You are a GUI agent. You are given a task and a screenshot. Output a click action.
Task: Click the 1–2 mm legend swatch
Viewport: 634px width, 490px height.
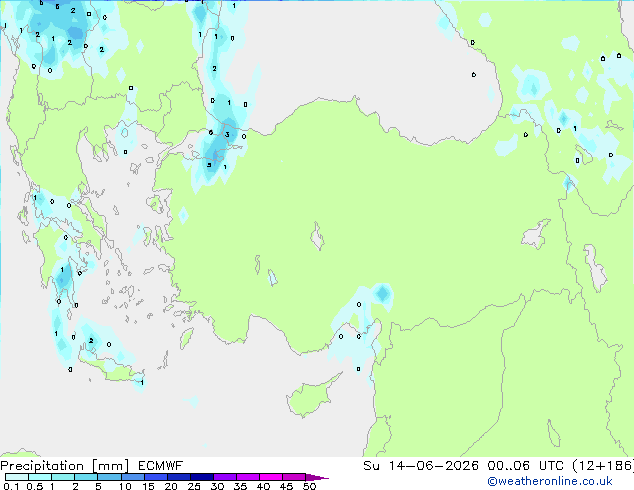(x=63, y=477)
